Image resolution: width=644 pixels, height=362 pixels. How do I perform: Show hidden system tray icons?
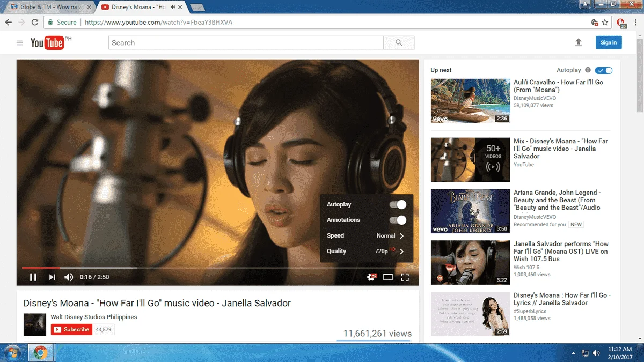[x=574, y=353]
